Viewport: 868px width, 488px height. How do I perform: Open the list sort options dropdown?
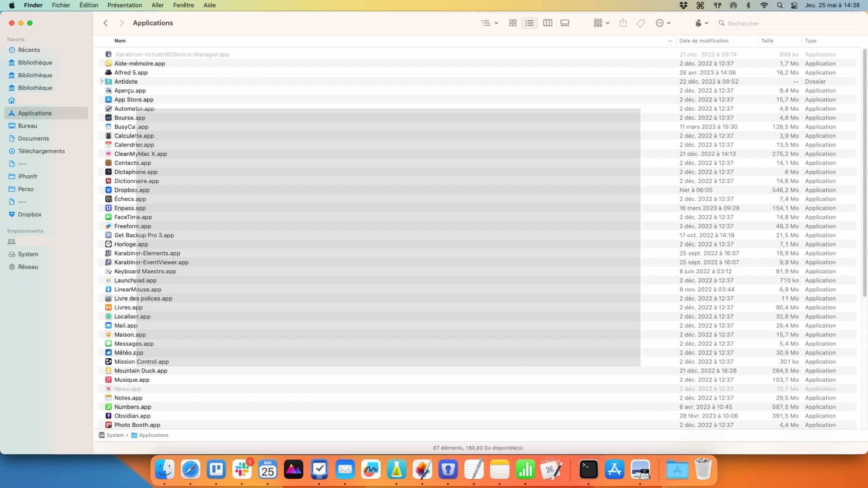coord(490,23)
